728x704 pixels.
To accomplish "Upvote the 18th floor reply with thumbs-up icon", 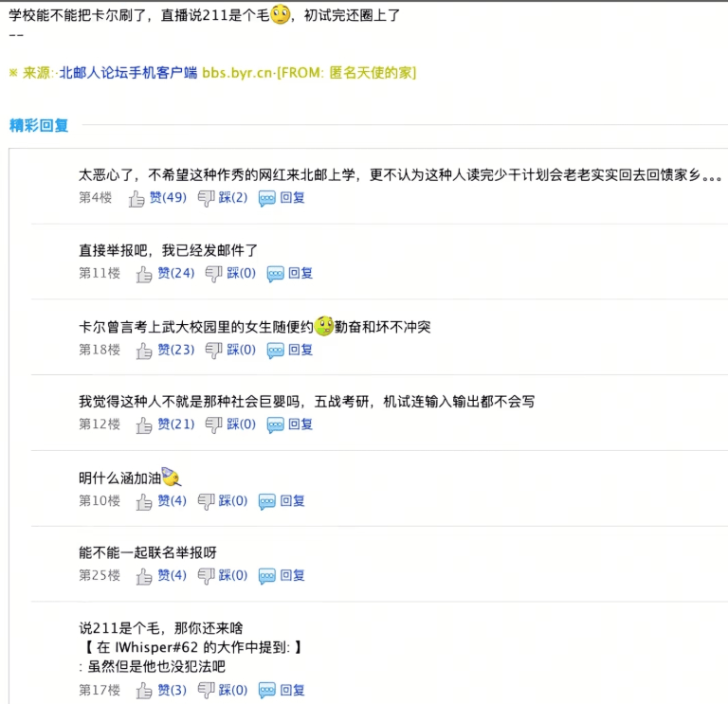I will 144,351.
